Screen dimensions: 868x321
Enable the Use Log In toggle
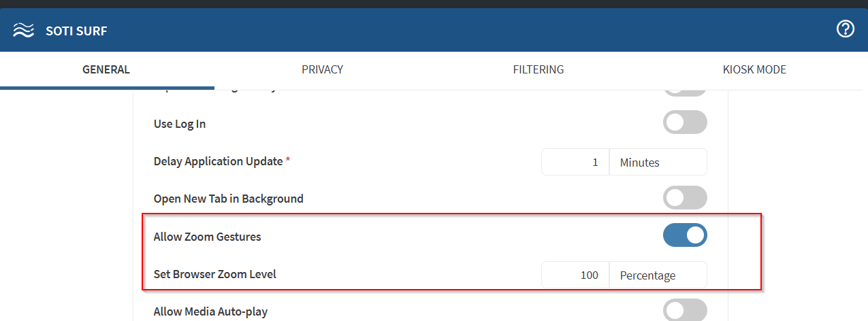(x=685, y=122)
